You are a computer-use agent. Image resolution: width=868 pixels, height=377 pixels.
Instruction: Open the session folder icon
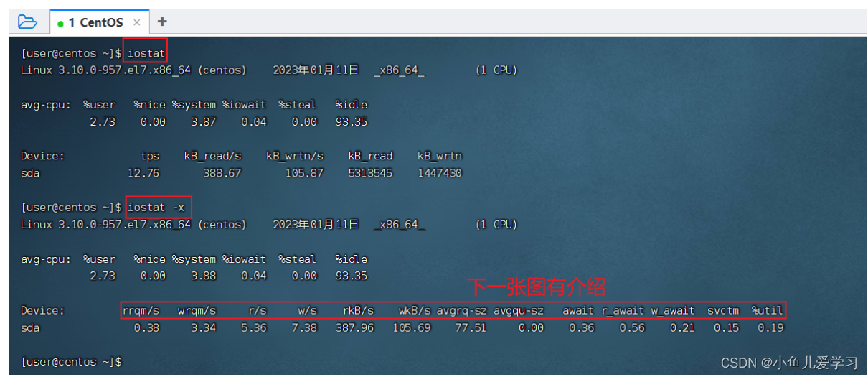tap(27, 21)
